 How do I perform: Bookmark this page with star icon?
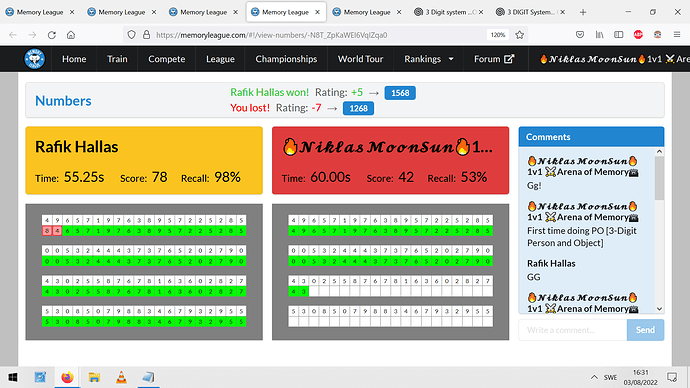pos(520,35)
